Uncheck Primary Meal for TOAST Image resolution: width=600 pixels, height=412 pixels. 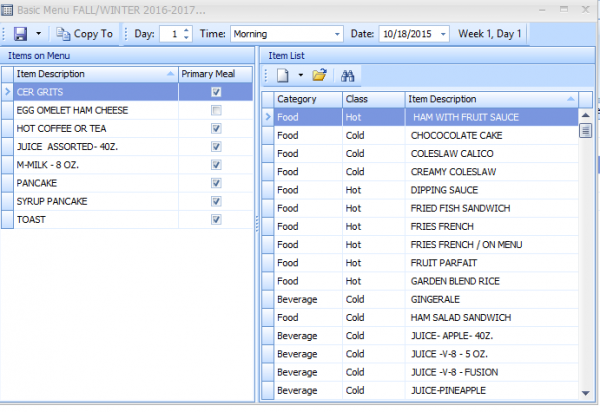coord(216,219)
